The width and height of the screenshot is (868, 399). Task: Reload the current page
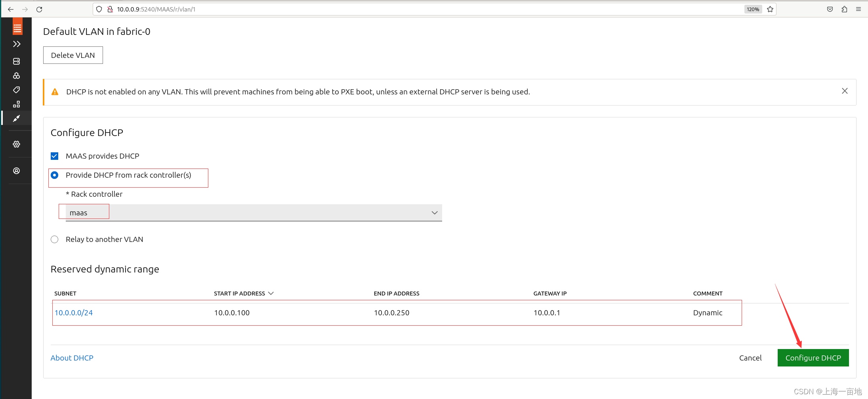[39, 9]
